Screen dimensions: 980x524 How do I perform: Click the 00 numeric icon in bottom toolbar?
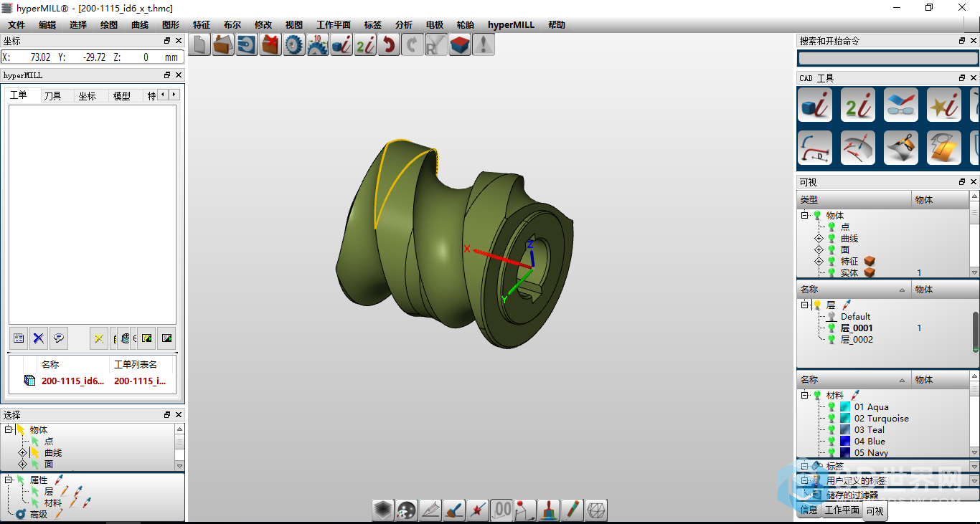(x=501, y=510)
